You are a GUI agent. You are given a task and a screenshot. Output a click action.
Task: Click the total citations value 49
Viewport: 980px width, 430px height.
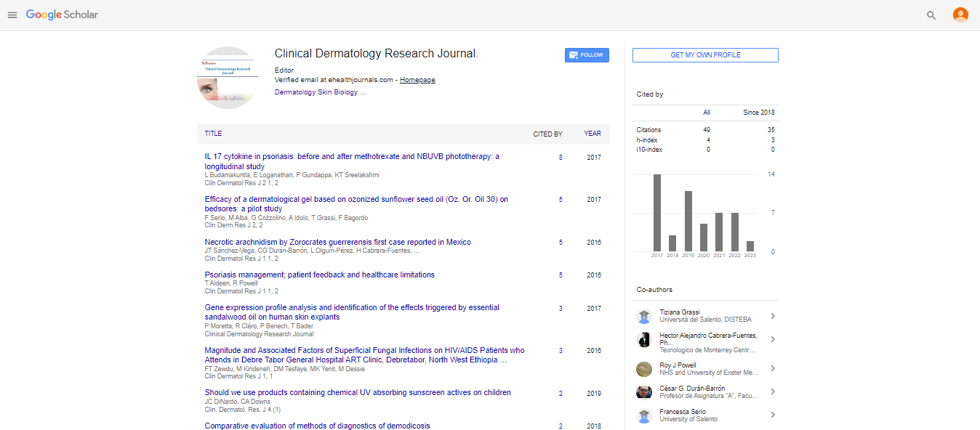(x=707, y=130)
